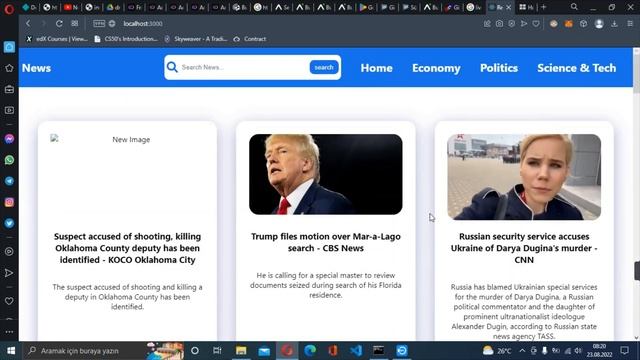Click the Search News input field
The width and height of the screenshot is (640, 360).
pos(243,67)
